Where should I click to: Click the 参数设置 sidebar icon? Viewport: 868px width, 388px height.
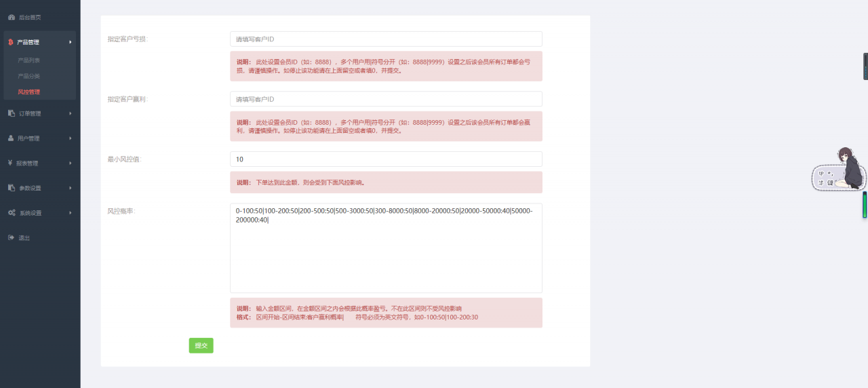click(x=11, y=188)
